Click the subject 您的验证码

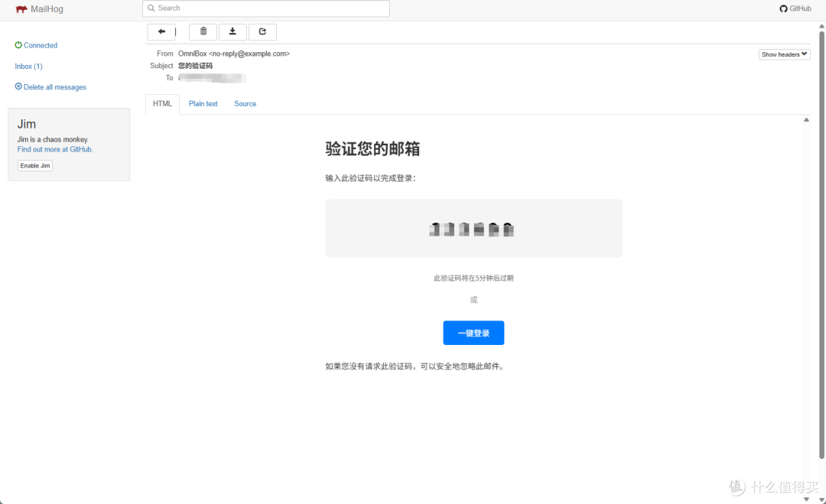click(195, 66)
